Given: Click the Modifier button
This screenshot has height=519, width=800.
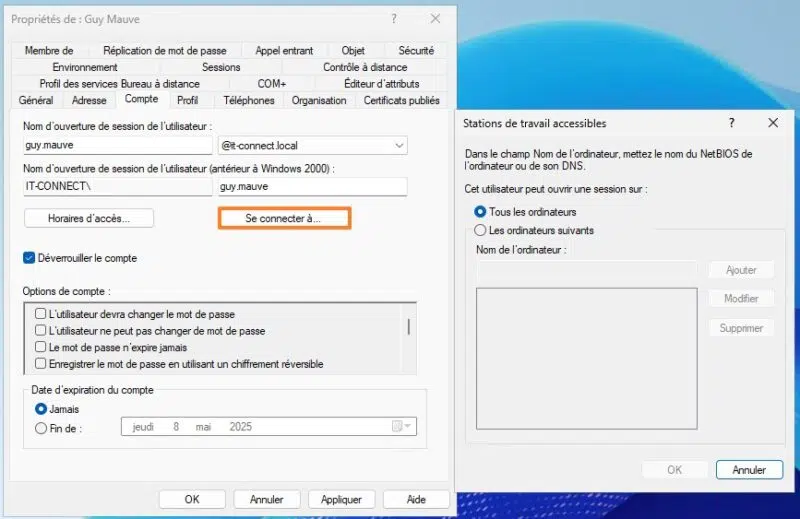Looking at the screenshot, I should pos(741,298).
